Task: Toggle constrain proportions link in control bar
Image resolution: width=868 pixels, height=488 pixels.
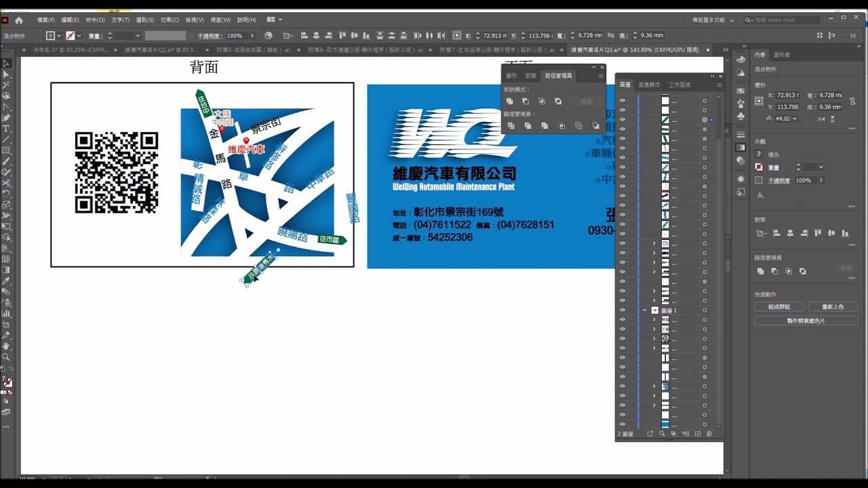Action: (x=611, y=36)
